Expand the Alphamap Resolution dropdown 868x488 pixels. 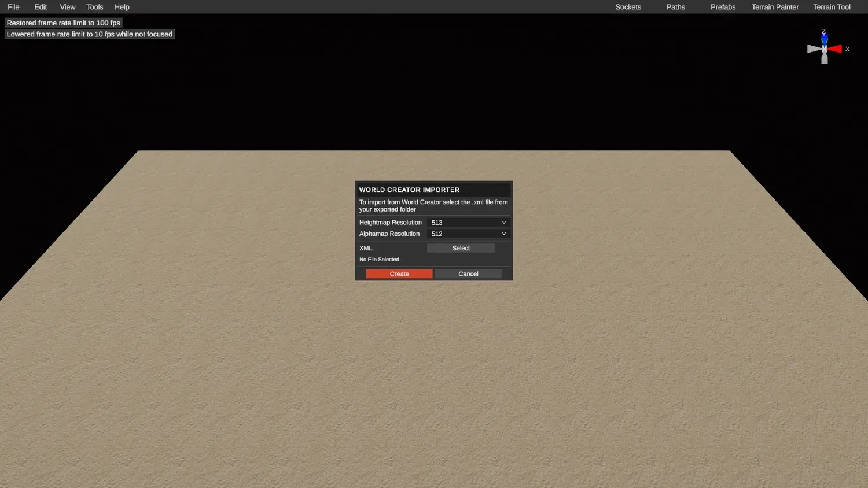pyautogui.click(x=468, y=234)
